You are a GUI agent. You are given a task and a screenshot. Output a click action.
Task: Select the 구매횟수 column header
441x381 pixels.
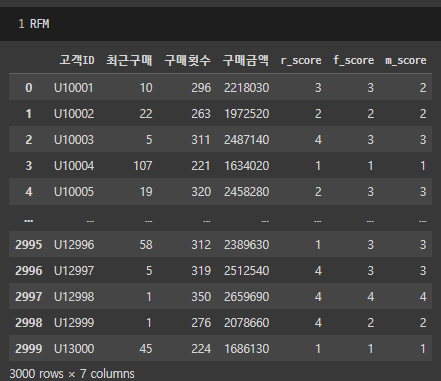pos(188,60)
